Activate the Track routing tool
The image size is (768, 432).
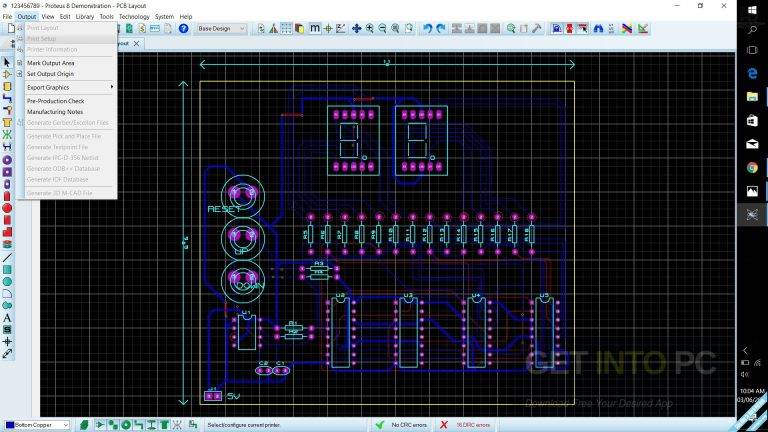pos(6,98)
